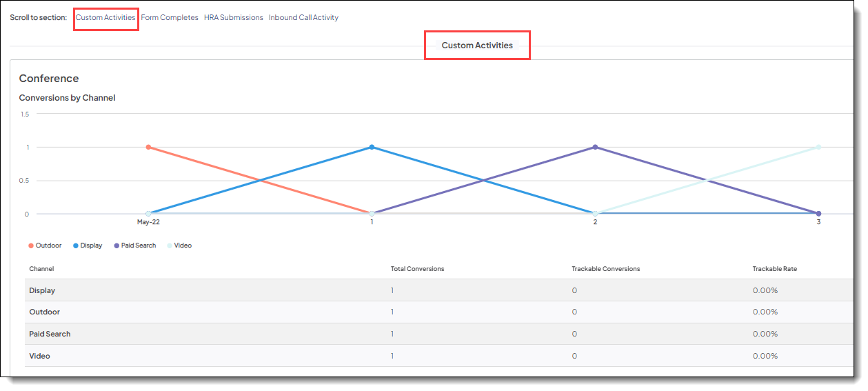
Task: Go to Inbound Call Activity section
Action: click(x=303, y=18)
